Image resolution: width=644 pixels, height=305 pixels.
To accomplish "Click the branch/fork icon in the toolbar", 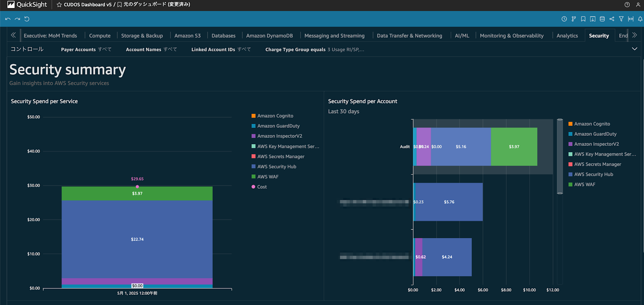I will click(x=574, y=19).
